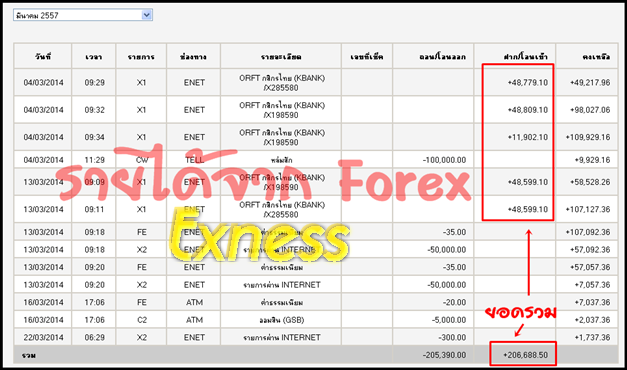
Task: Click the total deposits +206,688.50 cell
Action: pyautogui.click(x=525, y=355)
